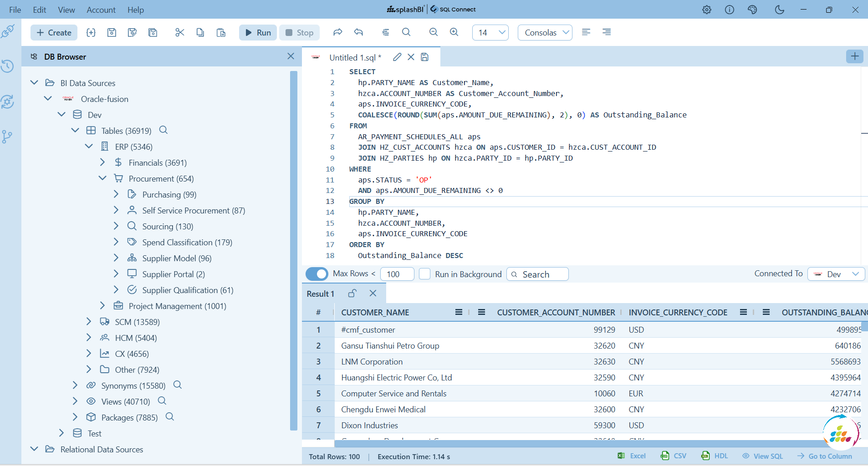Open the View menu
This screenshot has height=466, width=868.
tap(66, 10)
